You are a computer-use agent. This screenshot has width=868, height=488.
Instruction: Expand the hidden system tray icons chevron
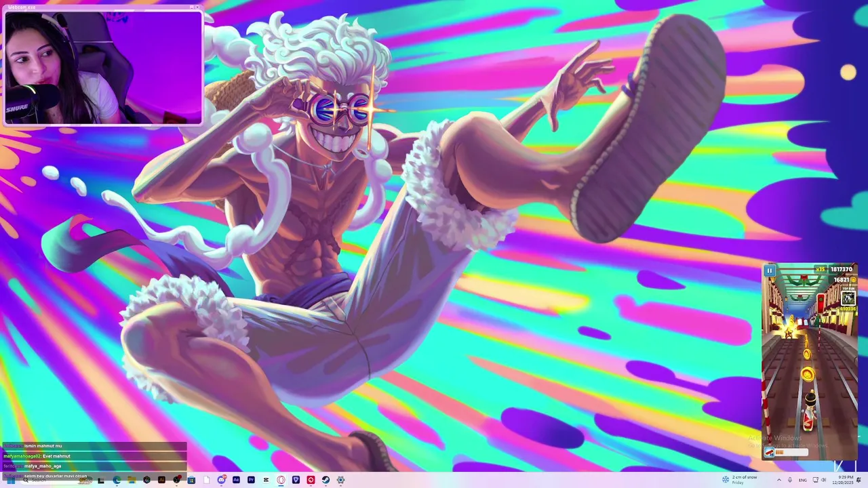click(779, 480)
